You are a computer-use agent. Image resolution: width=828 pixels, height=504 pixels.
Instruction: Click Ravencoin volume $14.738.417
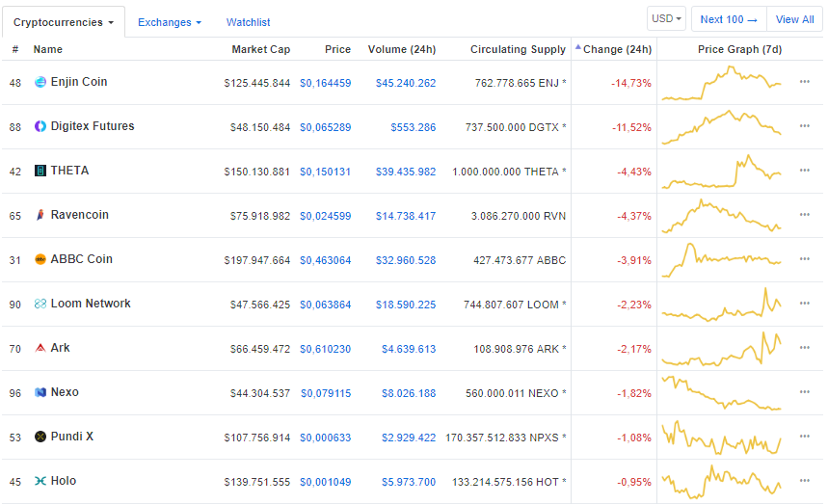(406, 216)
